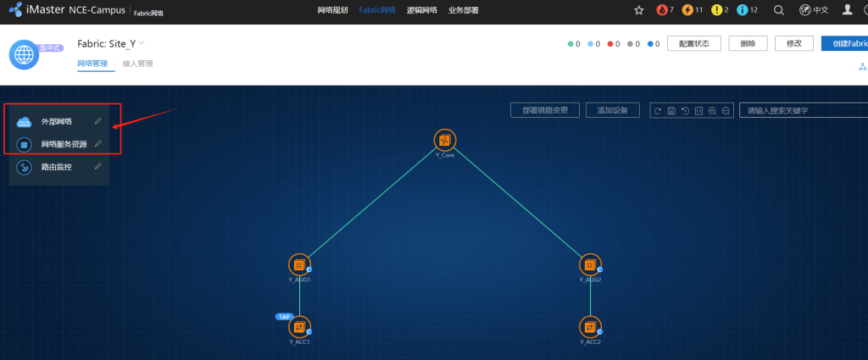The width and height of the screenshot is (868, 360).
Task: Refresh the topology view
Action: (657, 110)
